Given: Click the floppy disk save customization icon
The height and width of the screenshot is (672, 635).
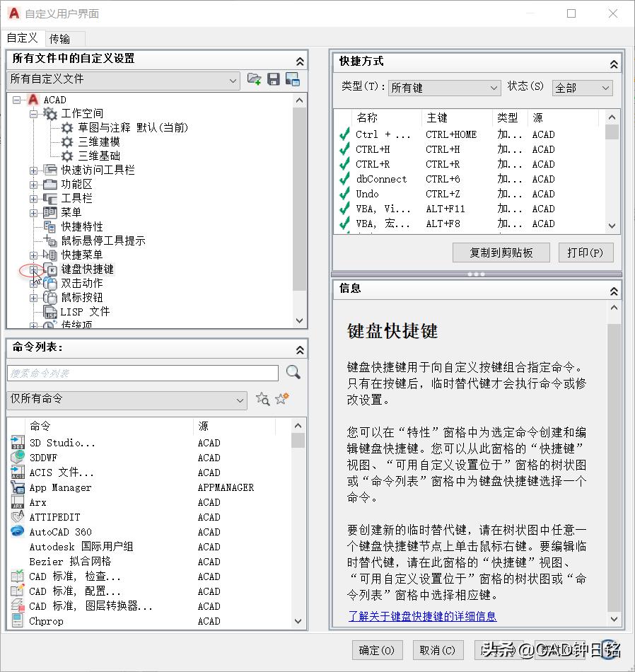Looking at the screenshot, I should click(273, 80).
